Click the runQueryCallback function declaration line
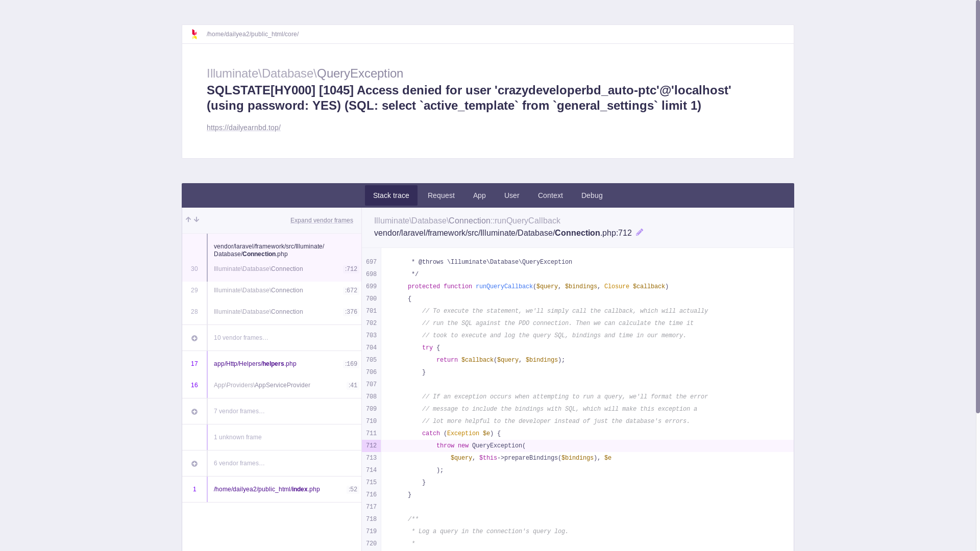The width and height of the screenshot is (980, 551). coord(587,287)
